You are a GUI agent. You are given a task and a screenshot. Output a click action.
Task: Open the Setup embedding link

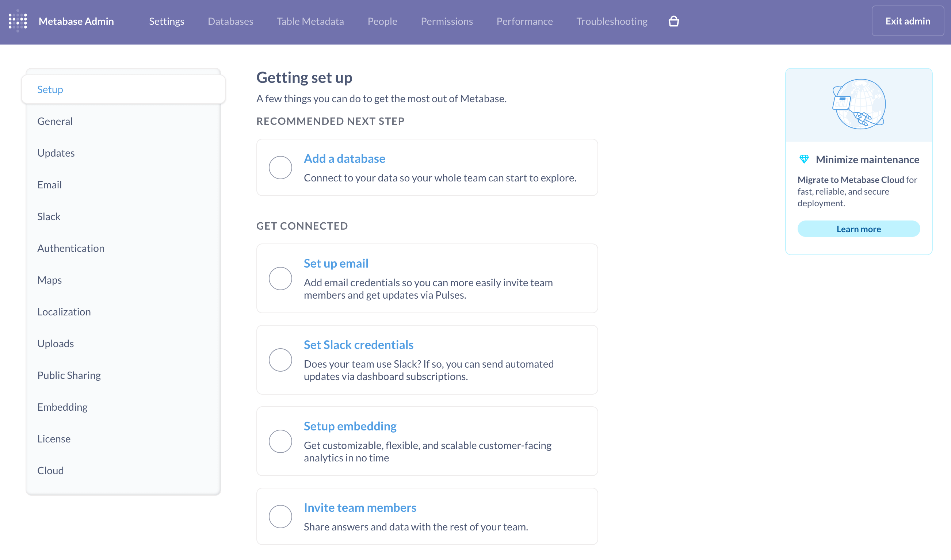(350, 426)
